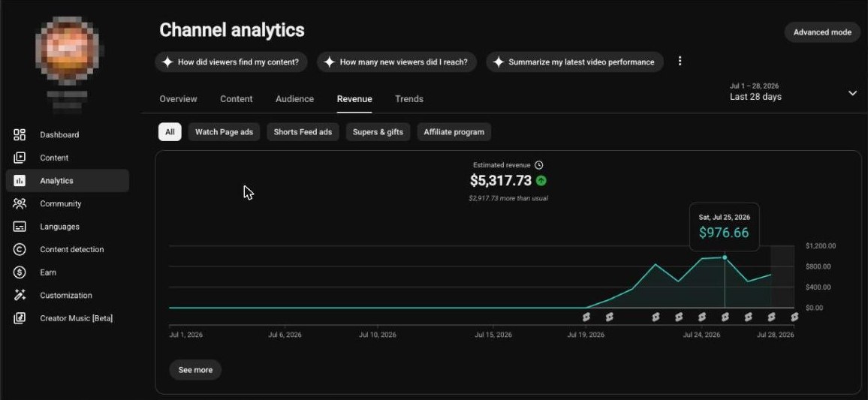868x400 pixels.
Task: Click the $800.00 axis label
Action: [818, 266]
